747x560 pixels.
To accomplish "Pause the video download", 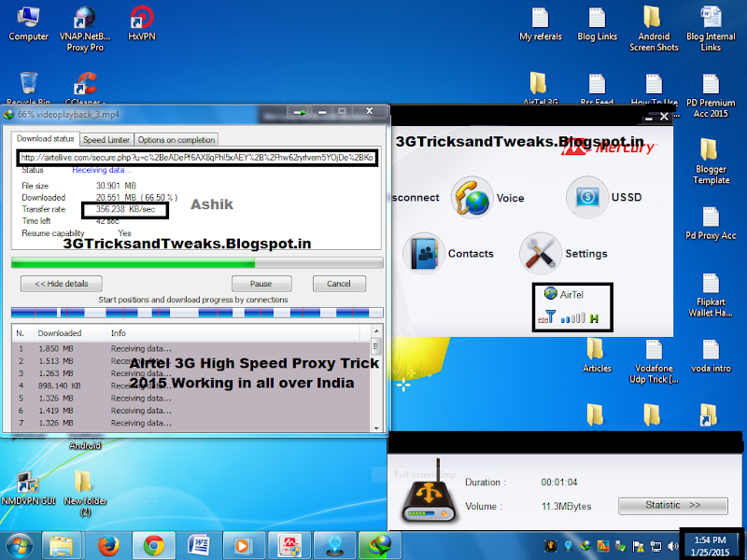I will (261, 284).
